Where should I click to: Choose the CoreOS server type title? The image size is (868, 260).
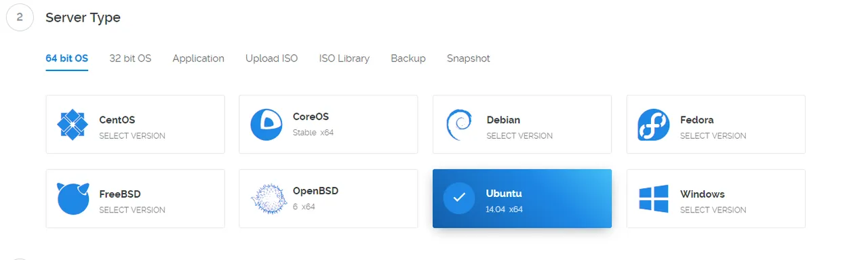point(311,116)
